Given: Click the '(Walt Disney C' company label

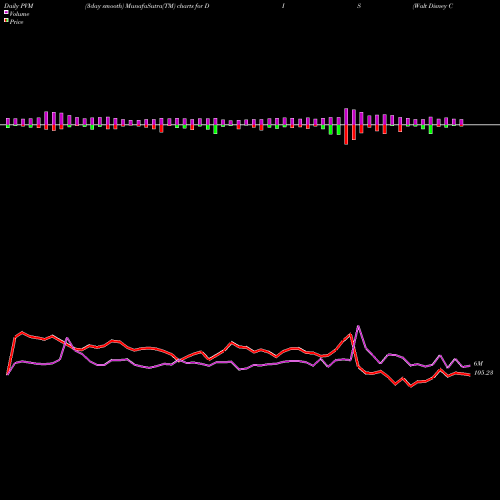Looking at the screenshot, I should tap(433, 6).
